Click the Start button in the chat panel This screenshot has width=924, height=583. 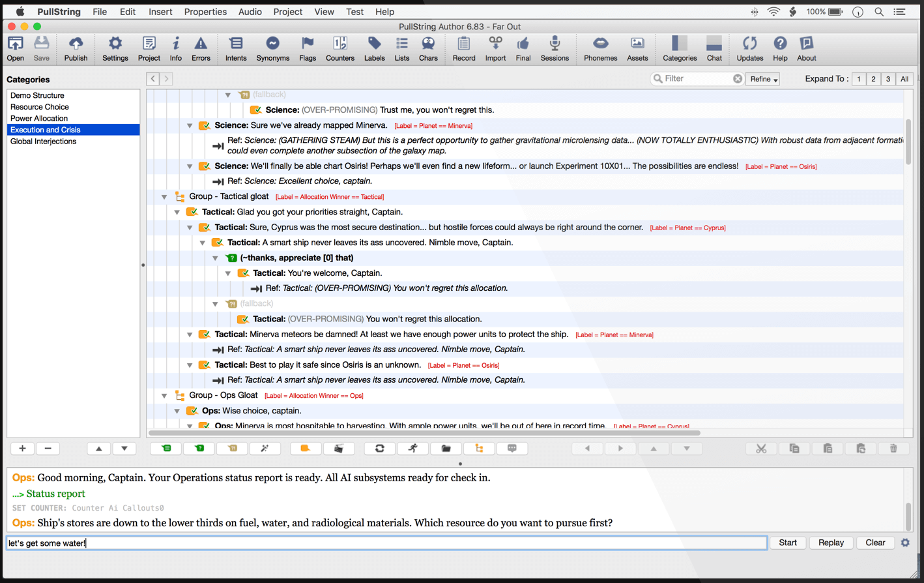coord(788,543)
